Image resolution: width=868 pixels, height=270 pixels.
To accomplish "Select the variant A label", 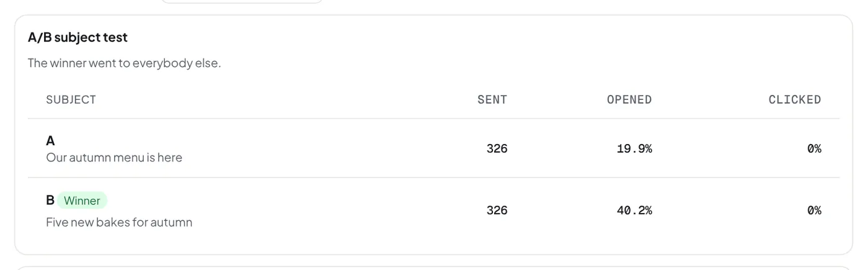I will tap(50, 141).
